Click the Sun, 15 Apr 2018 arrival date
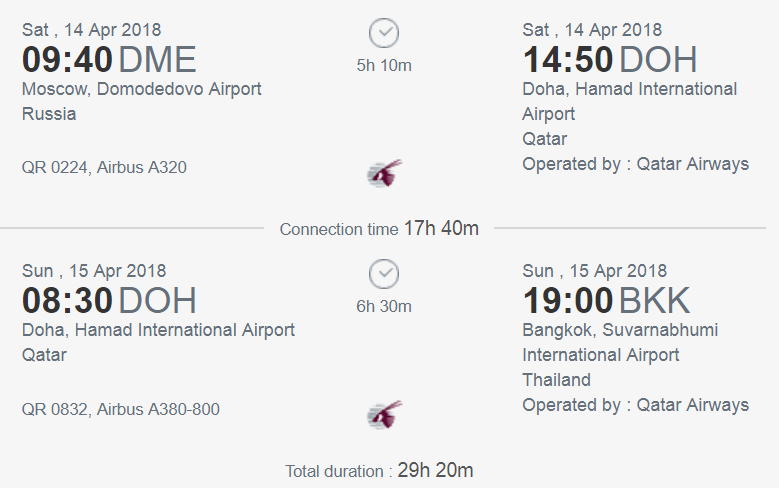779x488 pixels. (x=594, y=271)
